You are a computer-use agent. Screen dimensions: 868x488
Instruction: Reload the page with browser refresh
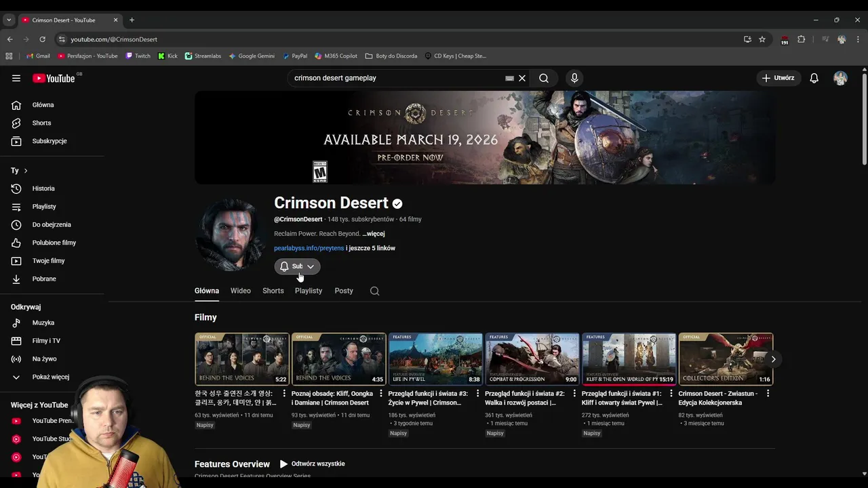[42, 39]
